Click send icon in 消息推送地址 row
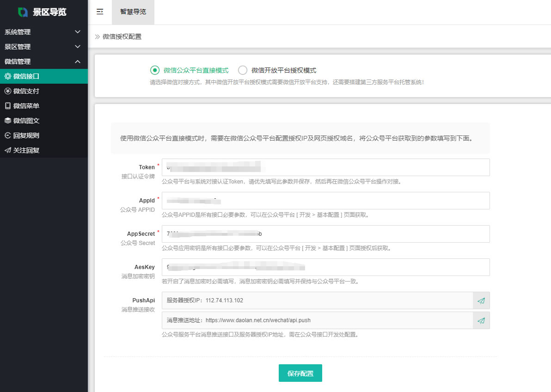The height and width of the screenshot is (392, 551). (x=481, y=320)
